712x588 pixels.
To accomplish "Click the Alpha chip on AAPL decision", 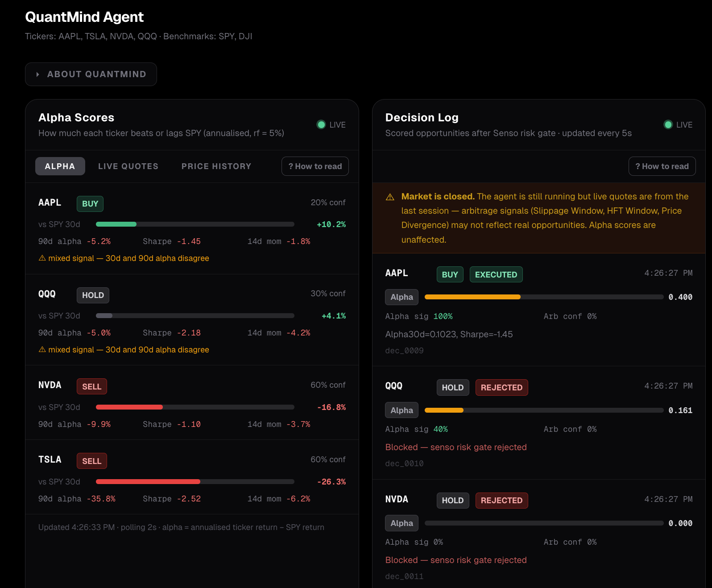I will tap(402, 297).
